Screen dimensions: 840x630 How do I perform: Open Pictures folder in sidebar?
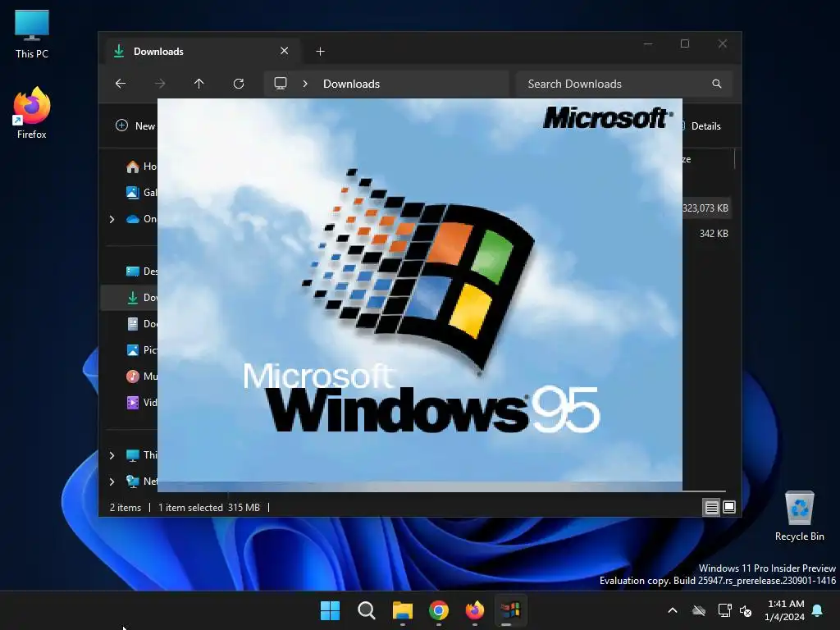point(141,349)
